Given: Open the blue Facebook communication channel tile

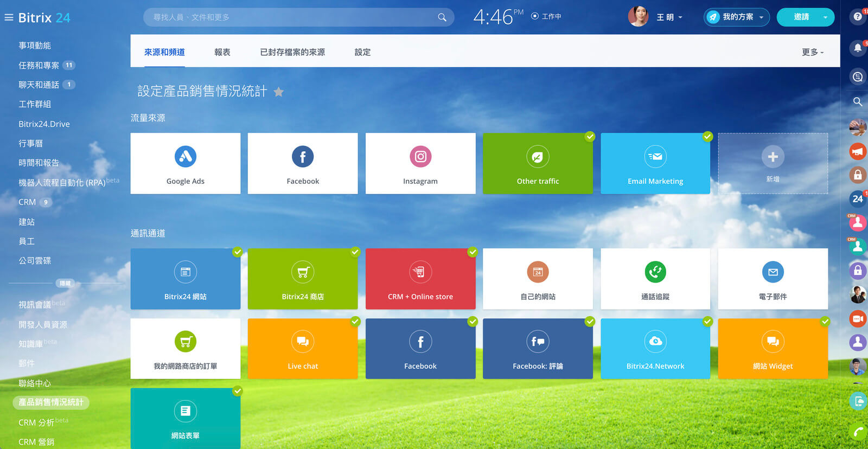Looking at the screenshot, I should click(420, 348).
